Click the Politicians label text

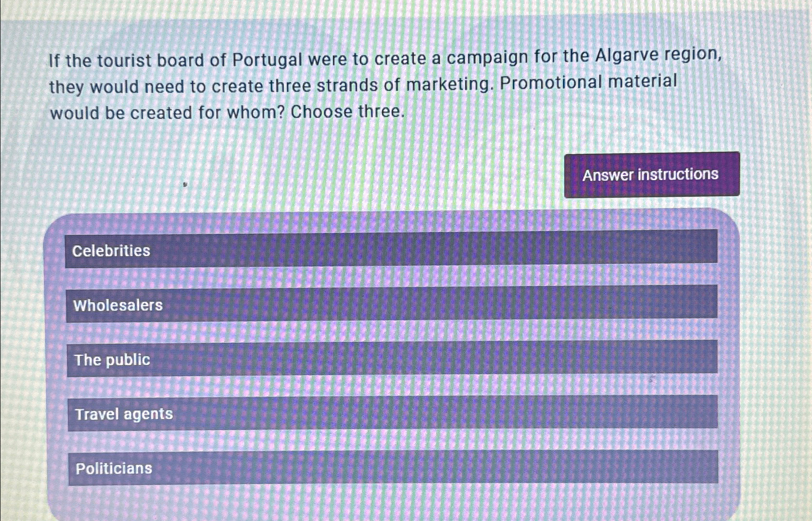pos(114,469)
